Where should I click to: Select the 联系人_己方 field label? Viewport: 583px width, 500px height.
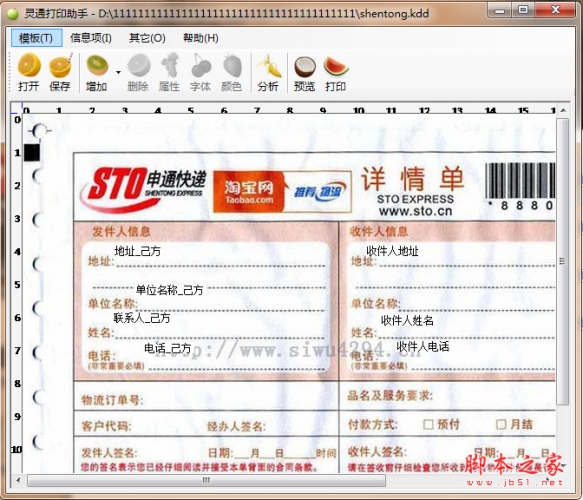click(x=142, y=317)
